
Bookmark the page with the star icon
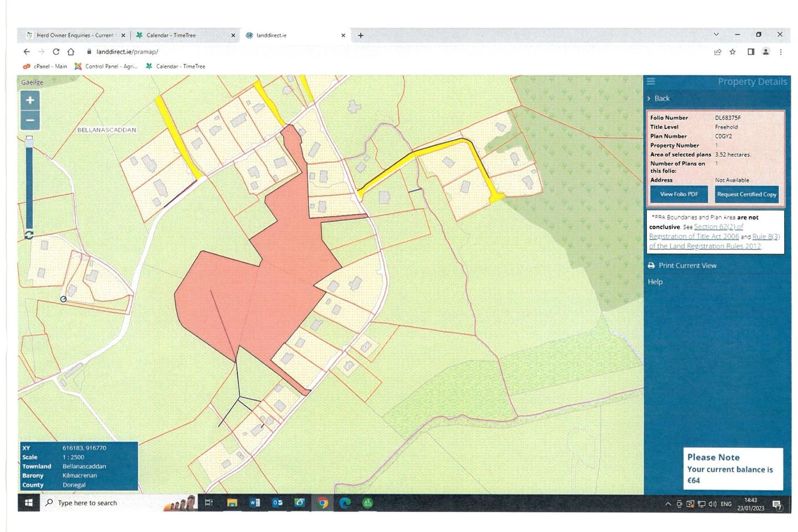tap(733, 52)
